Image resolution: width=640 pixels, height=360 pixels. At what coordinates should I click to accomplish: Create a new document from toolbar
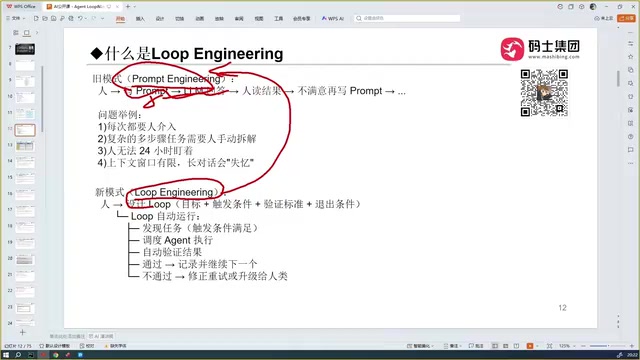(x=36, y=18)
